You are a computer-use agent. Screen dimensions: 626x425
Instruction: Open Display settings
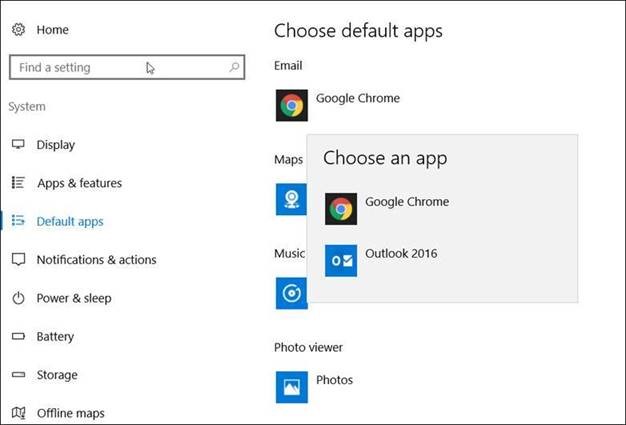point(55,144)
